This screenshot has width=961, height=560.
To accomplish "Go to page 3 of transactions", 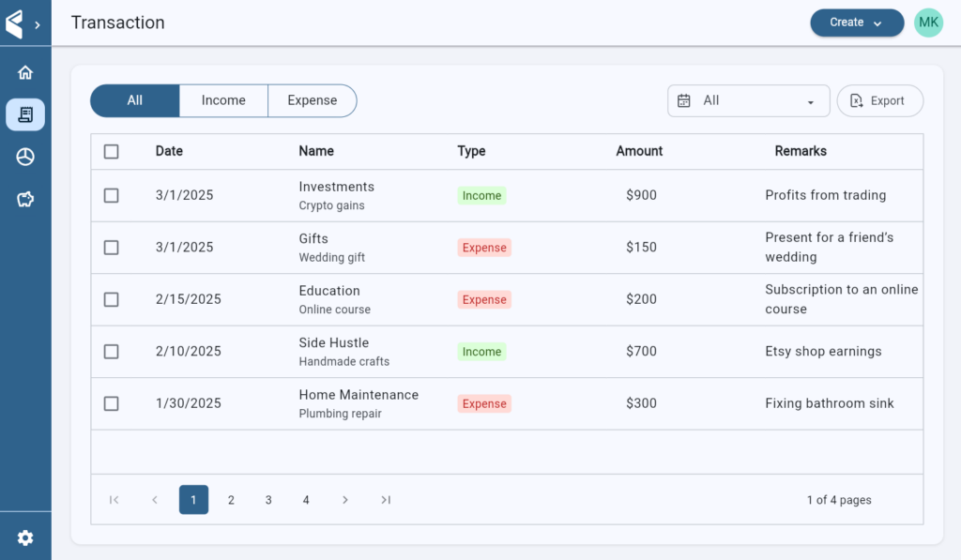I will (268, 500).
